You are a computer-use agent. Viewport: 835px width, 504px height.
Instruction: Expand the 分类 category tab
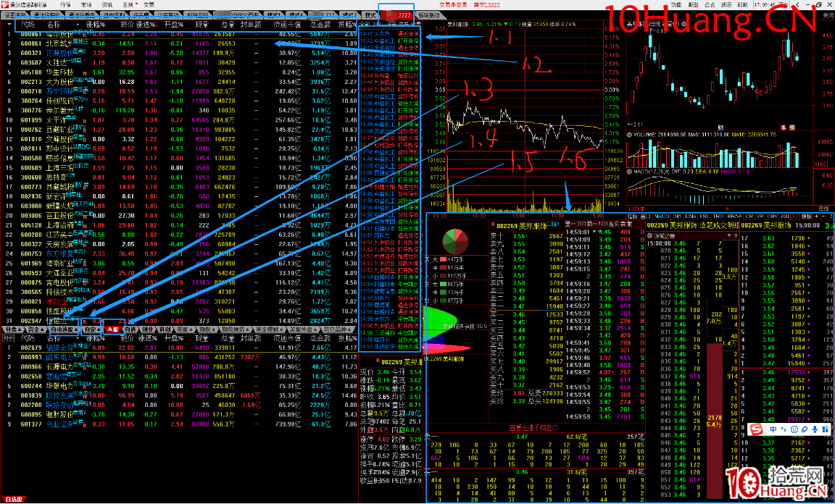[12, 329]
